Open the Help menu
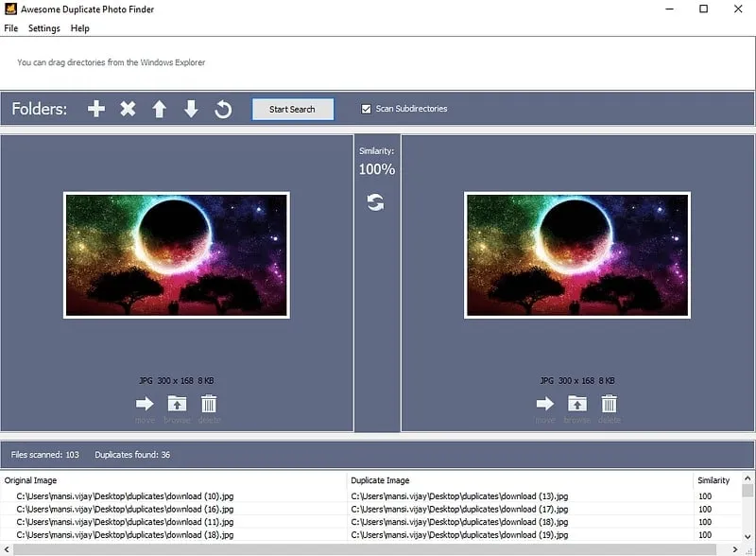 coord(79,28)
